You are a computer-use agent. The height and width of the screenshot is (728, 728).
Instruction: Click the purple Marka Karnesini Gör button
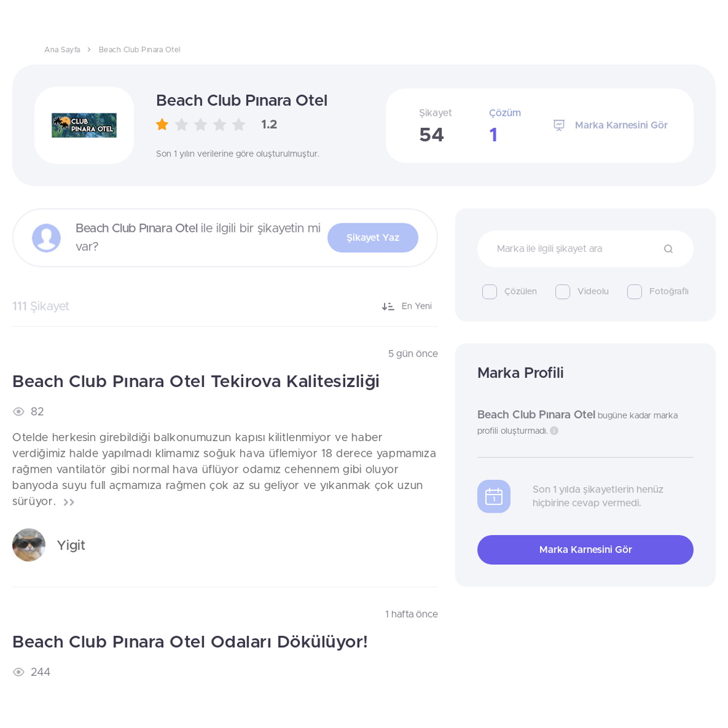tap(585, 550)
